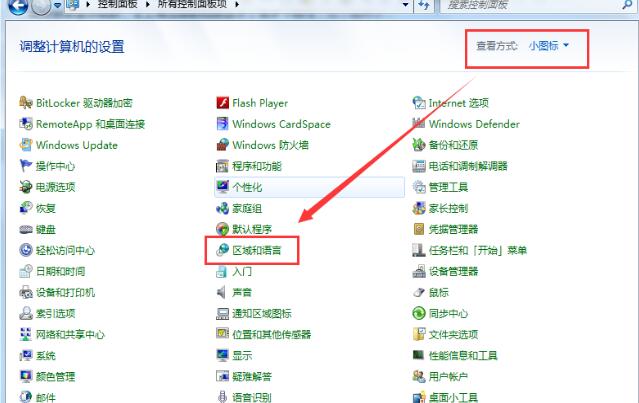Screen dimensions: 639x403
Task: Open the 设备管理器 link
Action: coord(453,271)
